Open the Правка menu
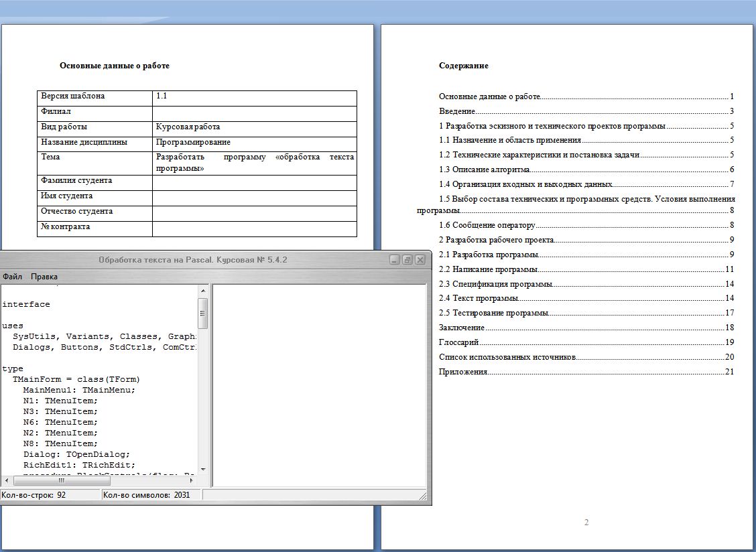Viewport: 756px width, 552px height. [x=44, y=276]
